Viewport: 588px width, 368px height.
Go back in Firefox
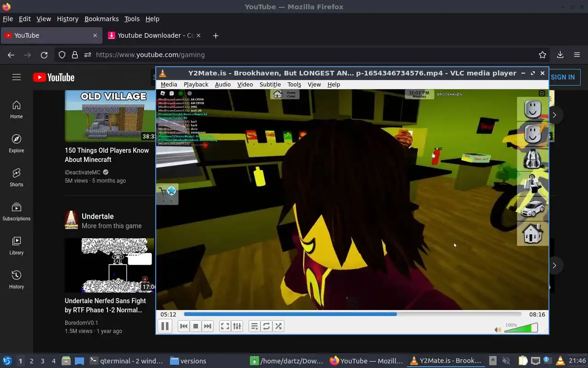pyautogui.click(x=11, y=55)
